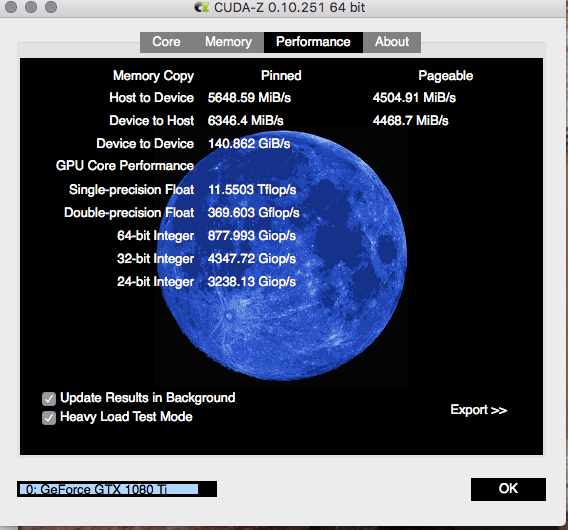Switch to the Core tab
The image size is (568, 530).
click(166, 42)
